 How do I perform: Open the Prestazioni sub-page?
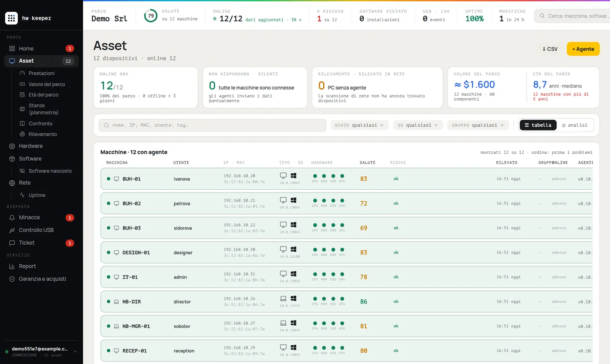pos(41,73)
